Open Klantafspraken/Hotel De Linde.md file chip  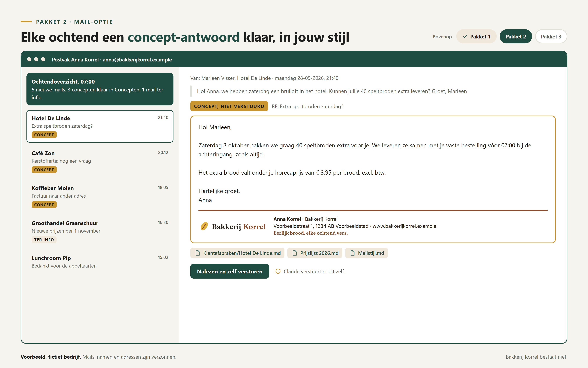[x=237, y=253]
